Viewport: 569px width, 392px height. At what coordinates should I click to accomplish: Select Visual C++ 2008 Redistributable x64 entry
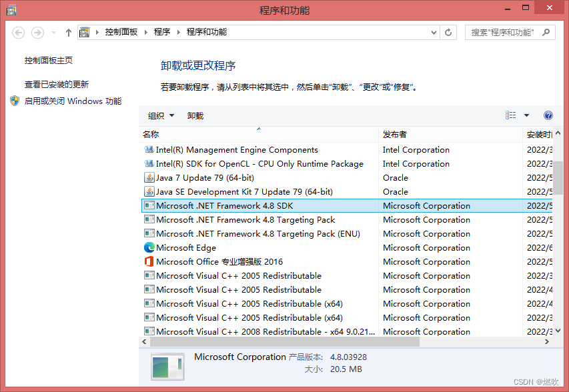[347, 331]
